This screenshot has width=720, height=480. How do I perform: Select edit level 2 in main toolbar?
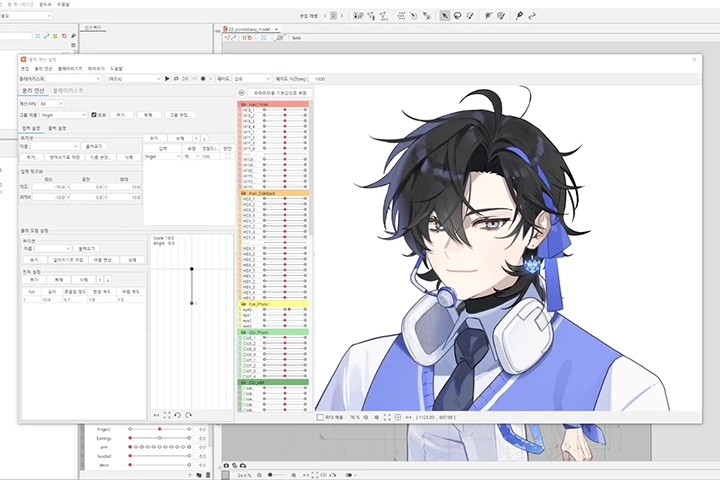point(333,16)
